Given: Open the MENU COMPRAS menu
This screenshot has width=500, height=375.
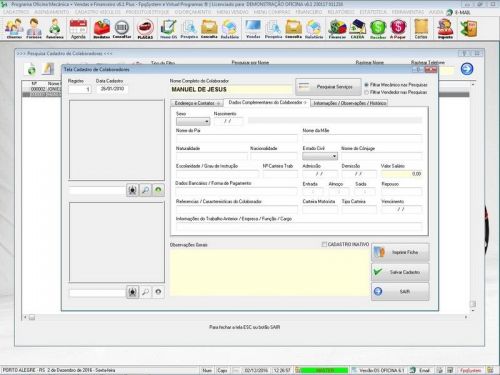Looking at the screenshot, I should pos(272,12).
